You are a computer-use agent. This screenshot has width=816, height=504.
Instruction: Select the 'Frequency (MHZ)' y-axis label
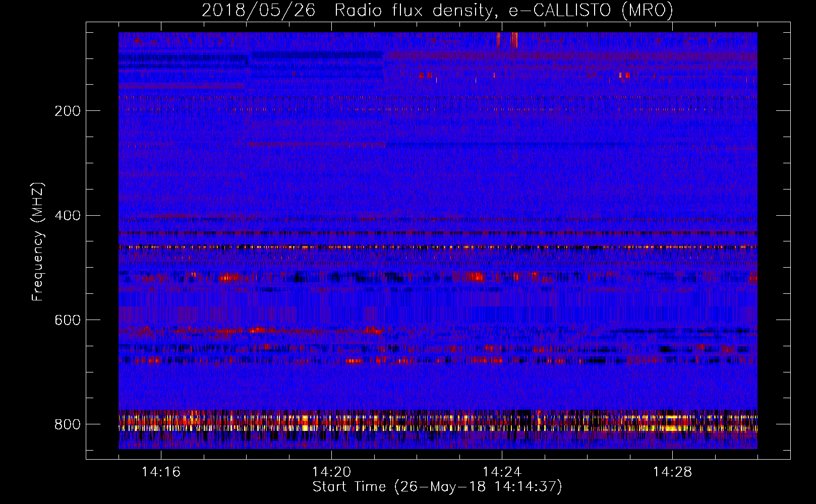38,241
